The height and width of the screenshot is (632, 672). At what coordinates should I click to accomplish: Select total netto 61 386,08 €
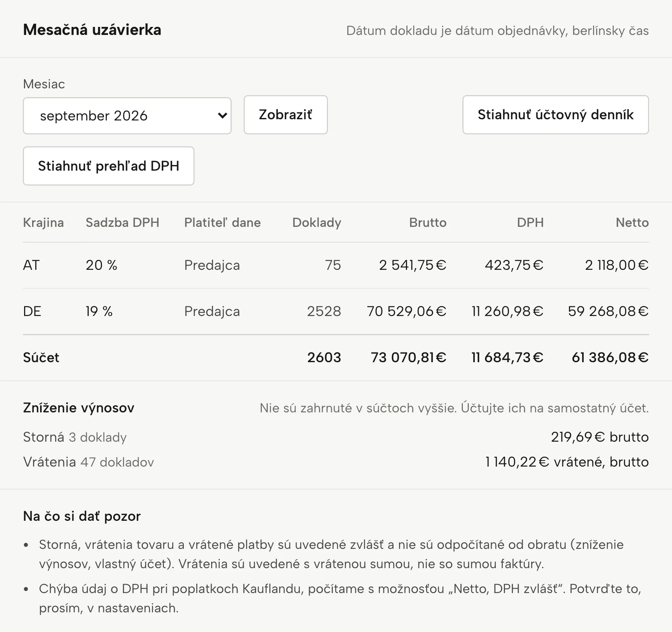click(610, 357)
